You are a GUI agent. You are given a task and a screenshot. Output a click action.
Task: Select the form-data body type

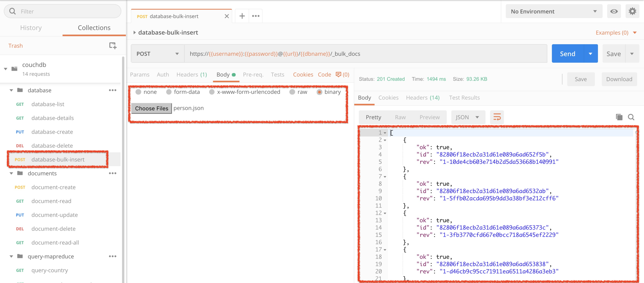pos(169,92)
